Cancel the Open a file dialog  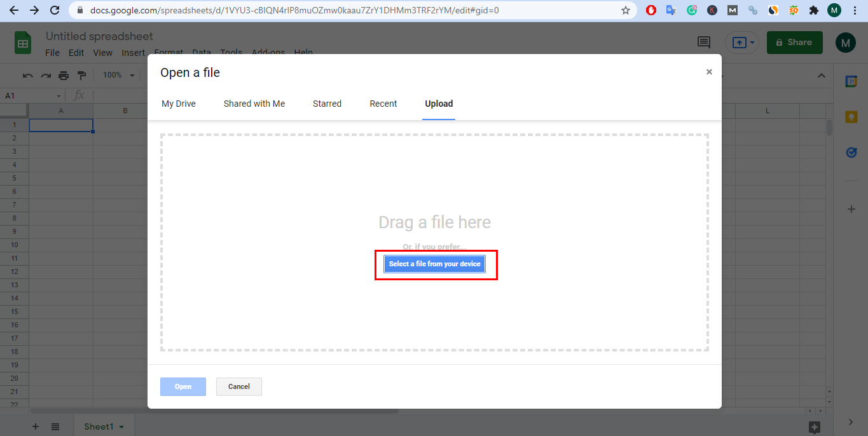(x=238, y=386)
